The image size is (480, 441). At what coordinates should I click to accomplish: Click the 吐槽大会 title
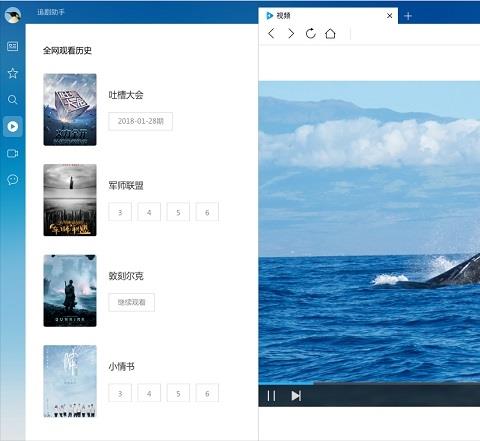click(x=126, y=95)
